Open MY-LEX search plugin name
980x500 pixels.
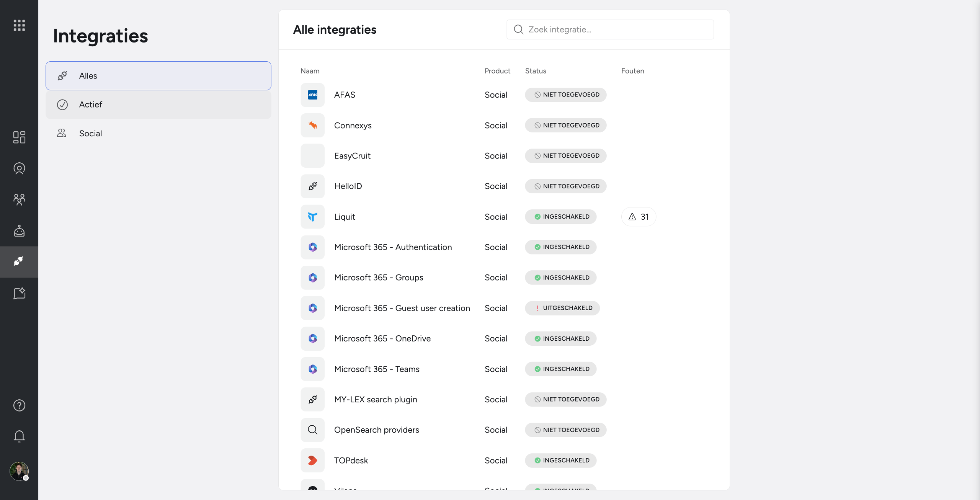click(376, 399)
